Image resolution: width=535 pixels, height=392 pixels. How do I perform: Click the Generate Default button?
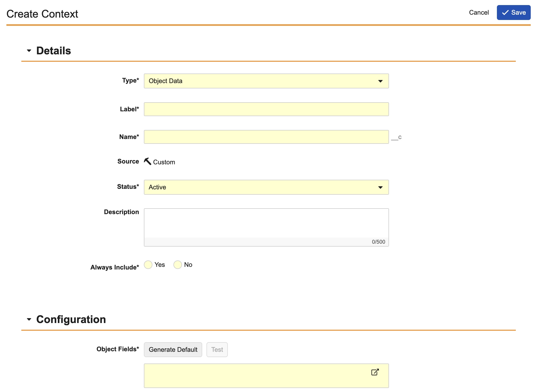pos(173,350)
